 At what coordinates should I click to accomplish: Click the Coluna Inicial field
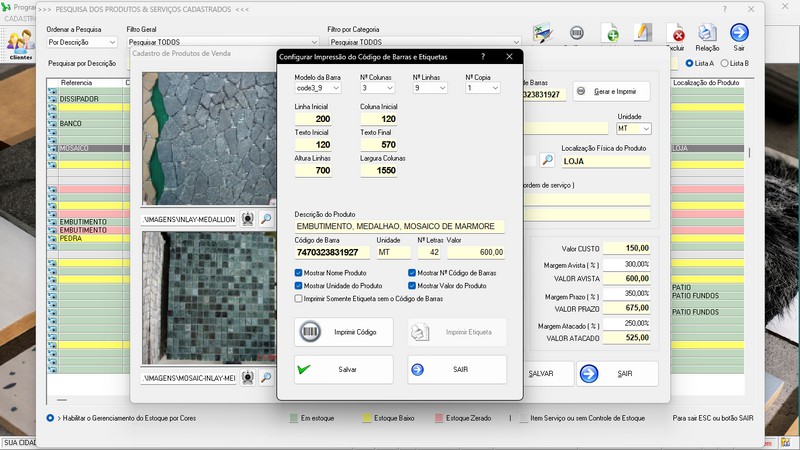point(379,119)
